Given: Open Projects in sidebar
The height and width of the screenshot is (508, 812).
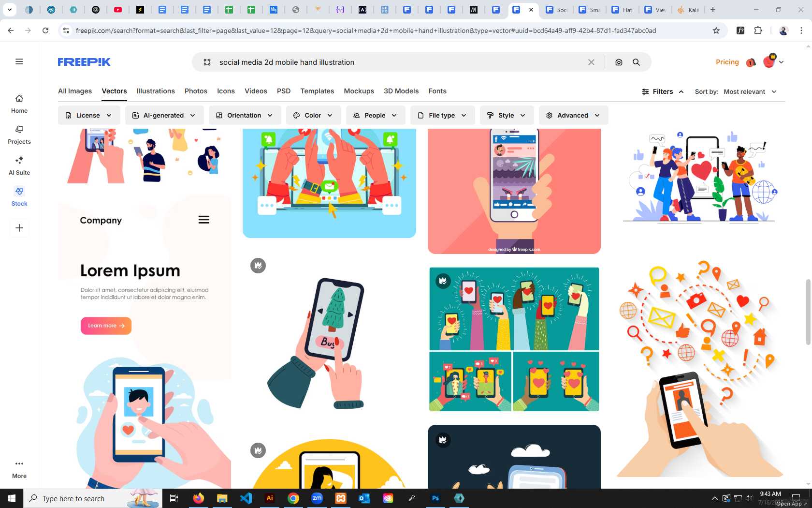Looking at the screenshot, I should click(x=19, y=135).
